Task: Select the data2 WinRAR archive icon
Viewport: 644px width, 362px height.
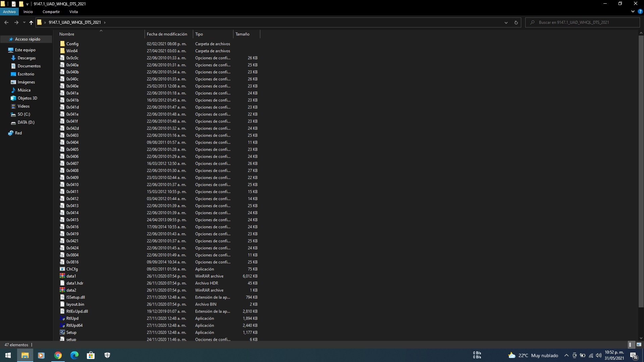Action: coord(62,290)
